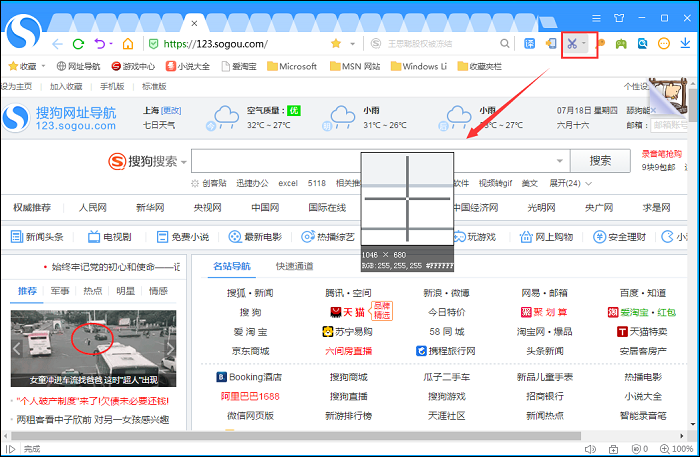Open the browser main menu icon
Viewport: 700px width, 457px height.
(596, 18)
